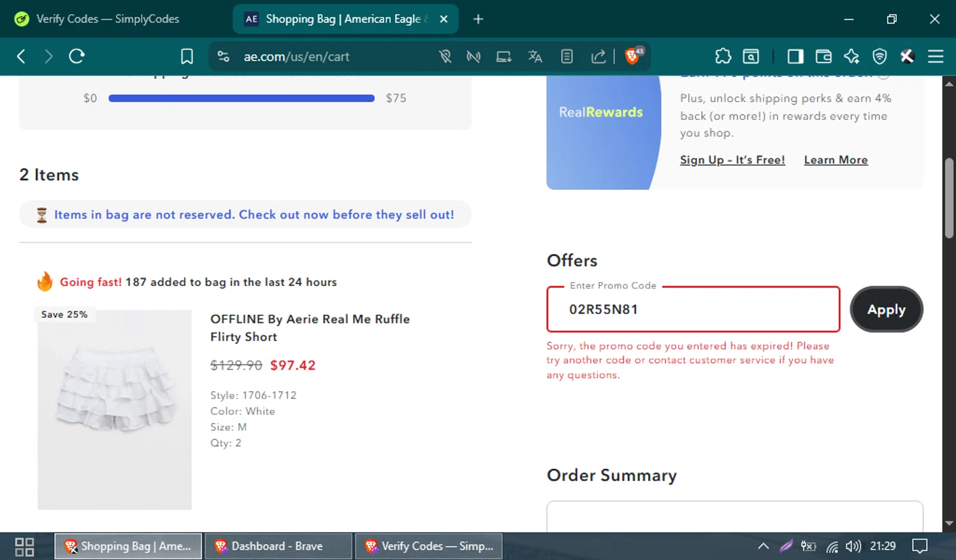Click the volume speaker icon
The width and height of the screenshot is (956, 560).
[x=853, y=547]
